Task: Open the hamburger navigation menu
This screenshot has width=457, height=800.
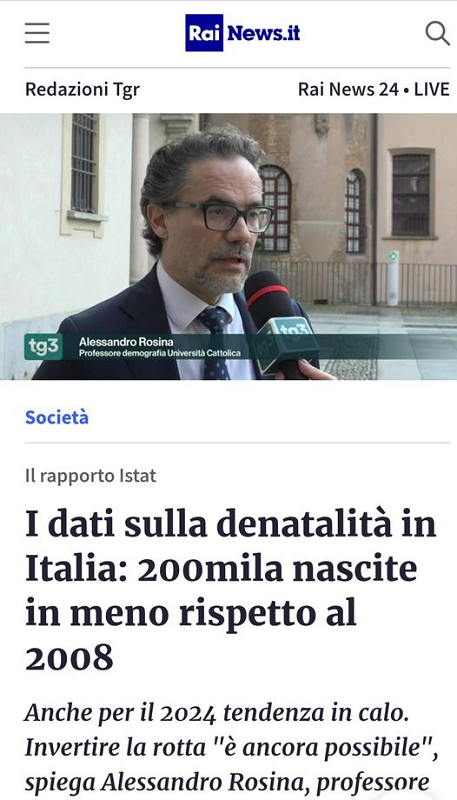Action: pos(37,33)
